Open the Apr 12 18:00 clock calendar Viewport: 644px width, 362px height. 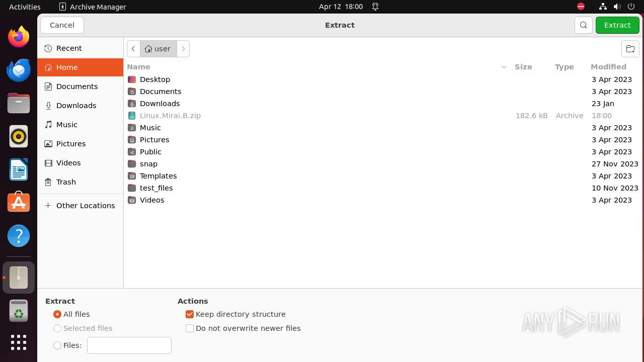pos(341,7)
